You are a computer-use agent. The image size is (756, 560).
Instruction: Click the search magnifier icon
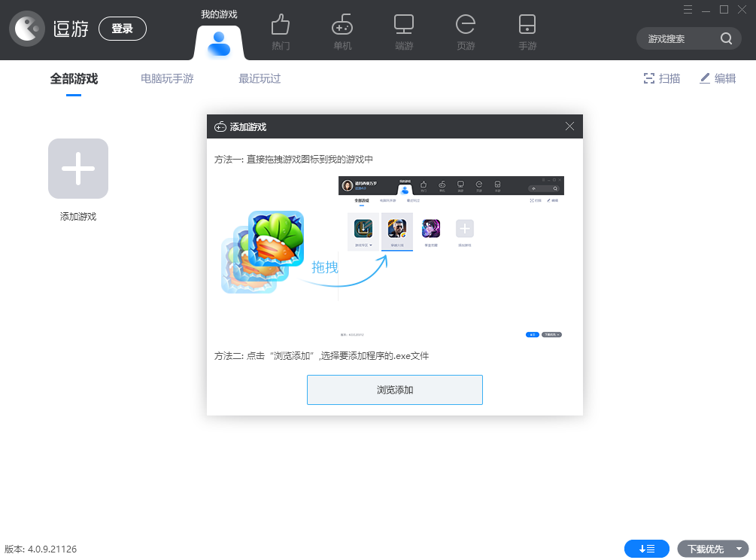click(x=725, y=38)
